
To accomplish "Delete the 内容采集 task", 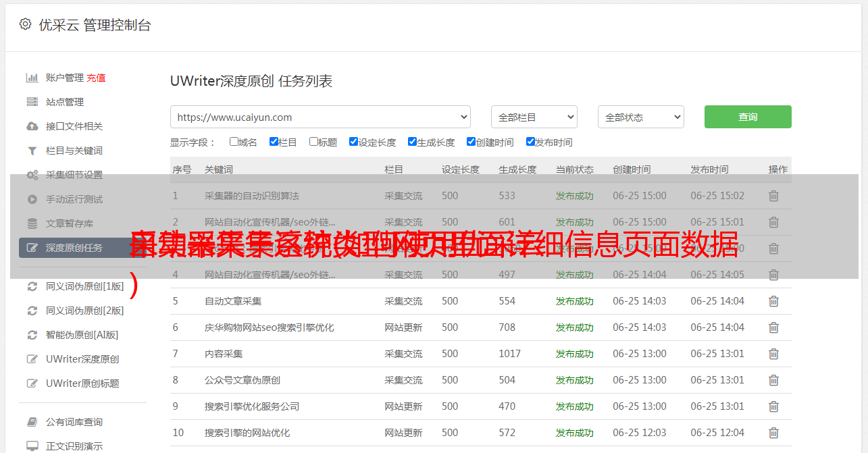I will pyautogui.click(x=774, y=354).
